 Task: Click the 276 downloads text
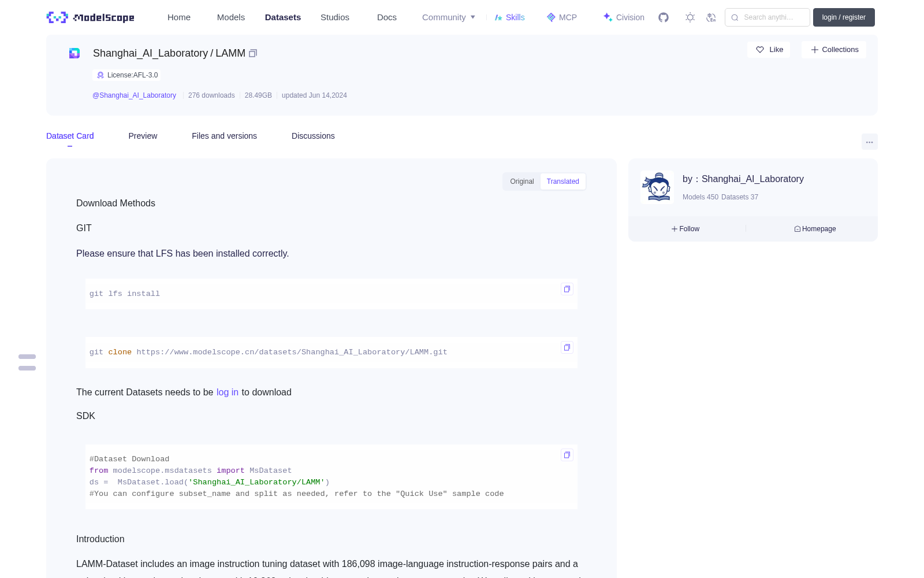click(x=211, y=95)
